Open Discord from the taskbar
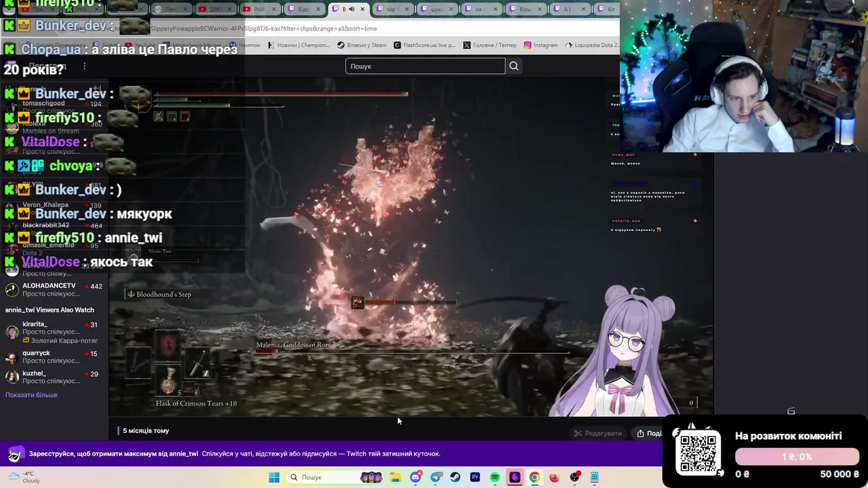868x488 pixels. (x=416, y=477)
